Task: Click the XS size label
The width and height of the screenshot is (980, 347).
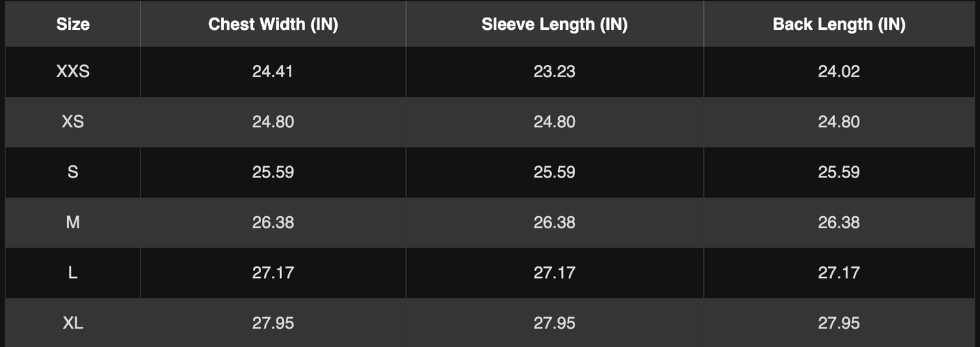Action: pyautogui.click(x=73, y=122)
